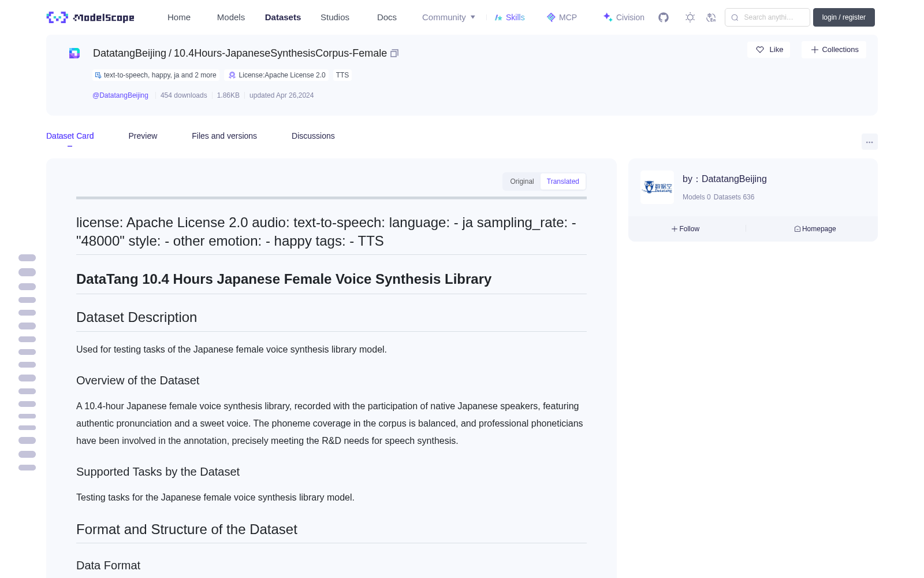Switch to Files and versions tab

tap(224, 136)
